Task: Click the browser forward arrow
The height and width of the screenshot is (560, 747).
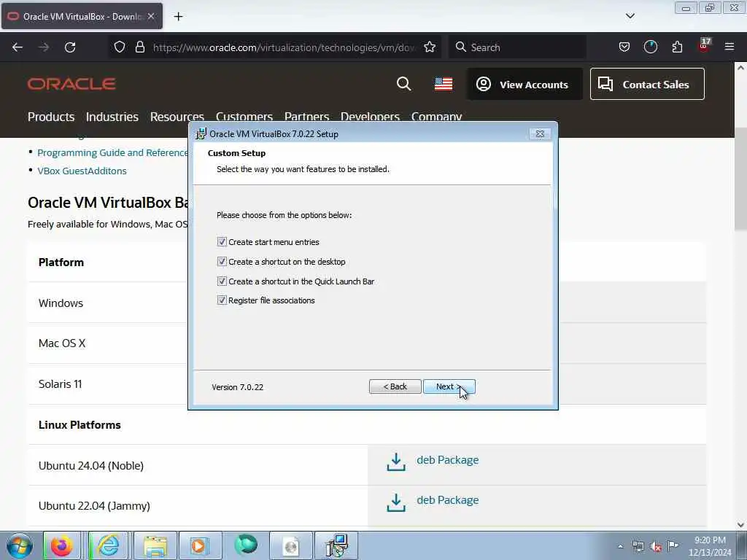Action: [44, 47]
